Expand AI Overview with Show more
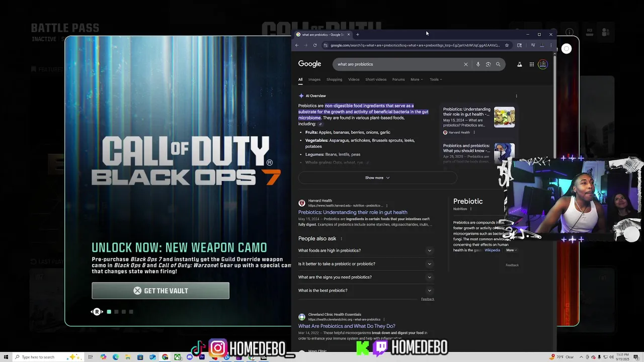 [377, 177]
